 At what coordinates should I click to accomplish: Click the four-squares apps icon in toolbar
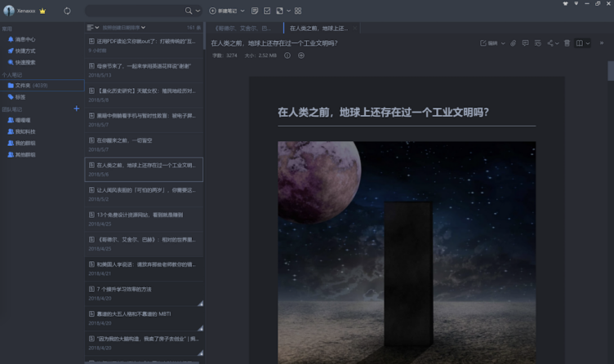[x=297, y=11]
